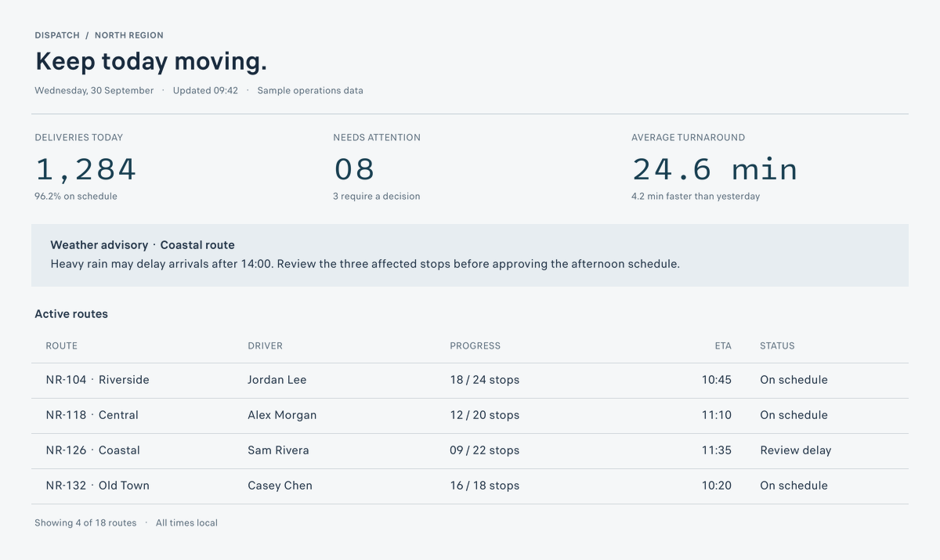Click the PROGRESS column header

point(475,345)
